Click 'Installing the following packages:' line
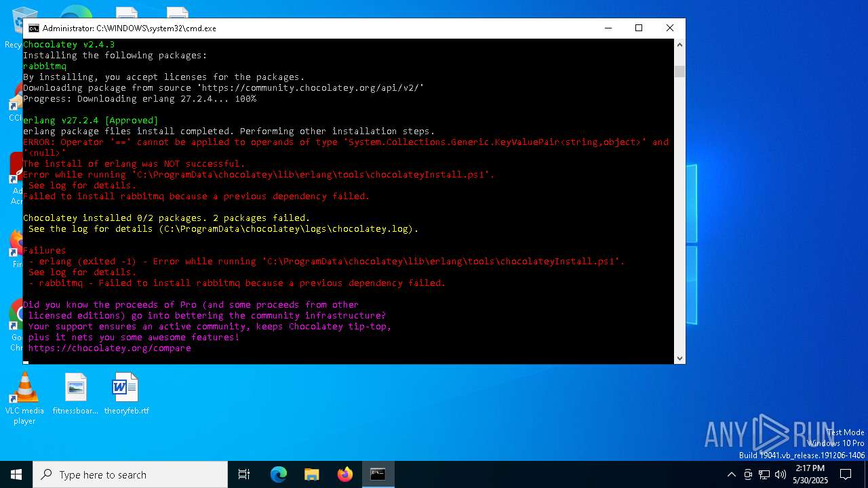 [115, 56]
